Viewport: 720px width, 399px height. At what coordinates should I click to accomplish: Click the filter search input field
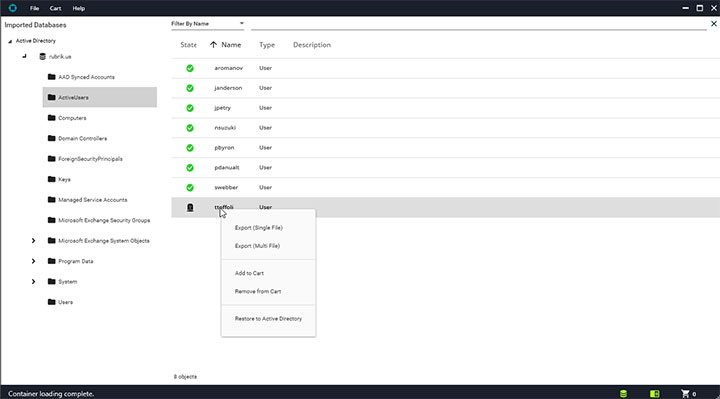point(478,24)
